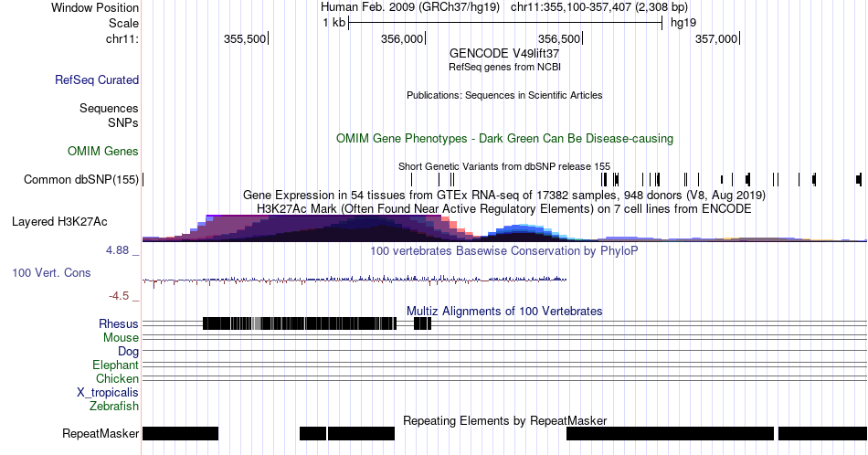Click the small Rhesus alignment block
Image resolution: width=868 pixels, height=455 pixels.
coord(422,323)
